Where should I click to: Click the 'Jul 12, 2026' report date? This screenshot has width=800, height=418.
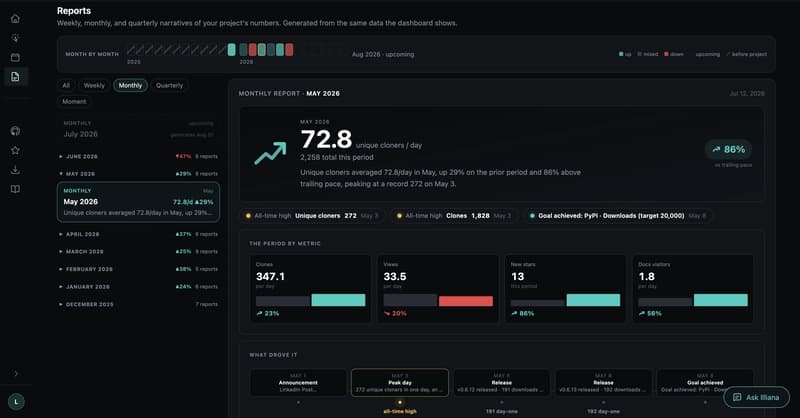point(747,93)
